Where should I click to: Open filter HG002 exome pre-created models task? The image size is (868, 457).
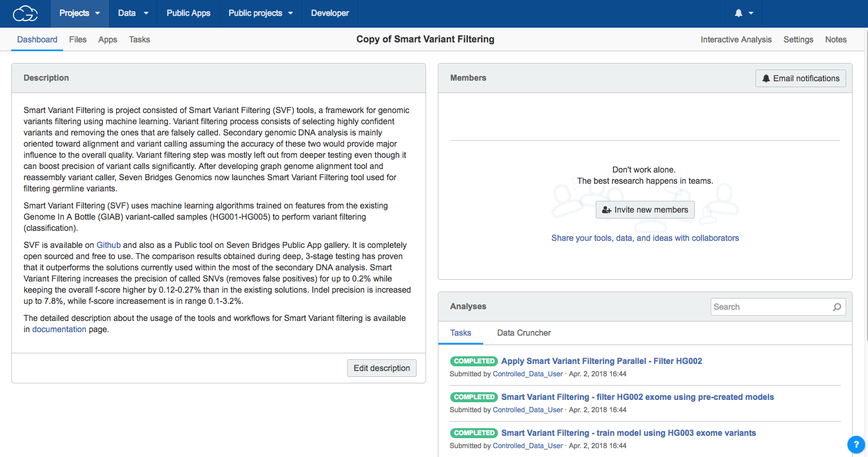[638, 397]
